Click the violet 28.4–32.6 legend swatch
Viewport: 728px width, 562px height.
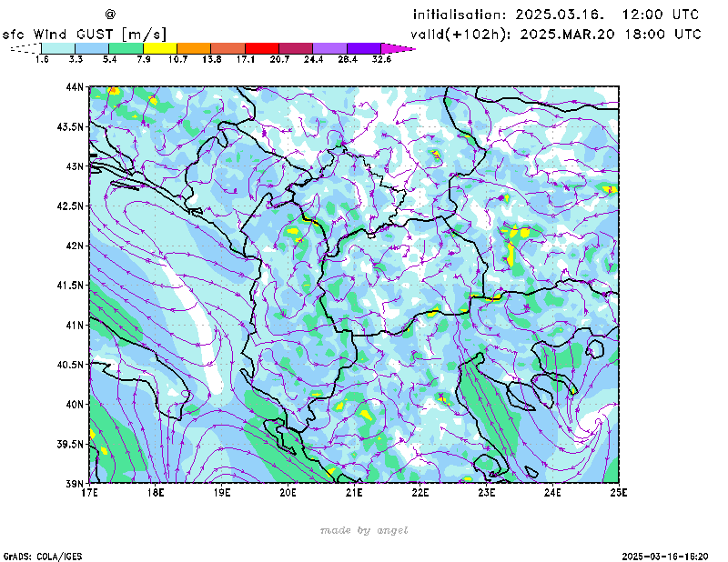pyautogui.click(x=364, y=47)
